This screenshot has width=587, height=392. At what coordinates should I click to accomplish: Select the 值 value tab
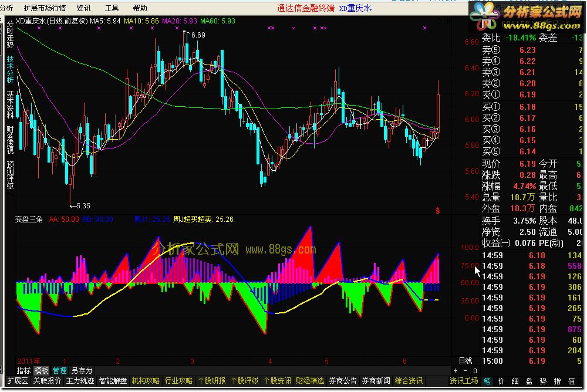tap(572, 381)
